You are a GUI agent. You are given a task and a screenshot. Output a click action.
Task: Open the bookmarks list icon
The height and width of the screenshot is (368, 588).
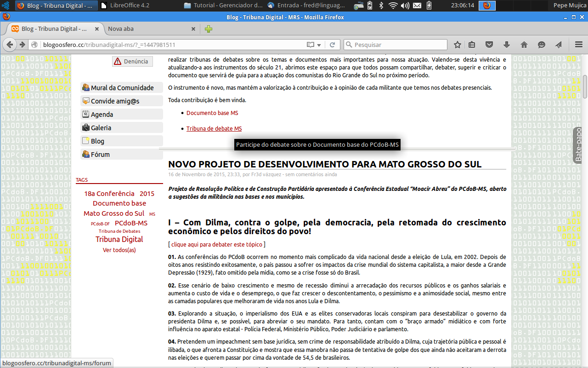tap(472, 45)
